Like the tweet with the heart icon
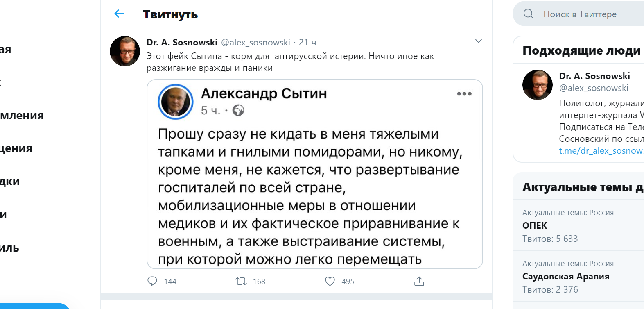The image size is (644, 309). pos(330,281)
